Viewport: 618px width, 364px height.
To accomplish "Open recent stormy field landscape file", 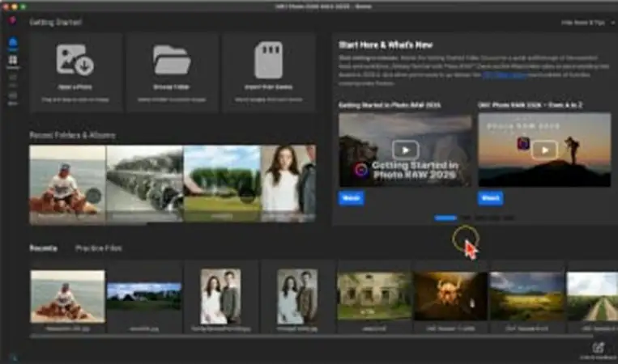I will click(527, 296).
